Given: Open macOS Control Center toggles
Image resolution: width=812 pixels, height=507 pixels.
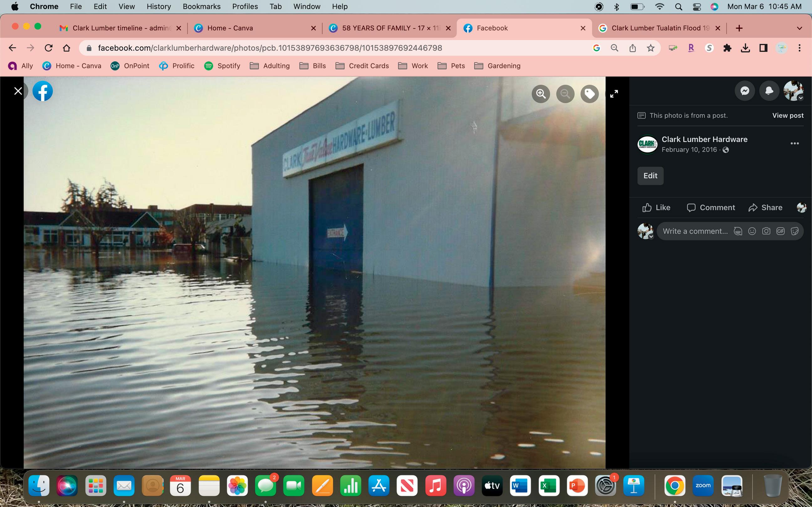Looking at the screenshot, I should coord(697,7).
